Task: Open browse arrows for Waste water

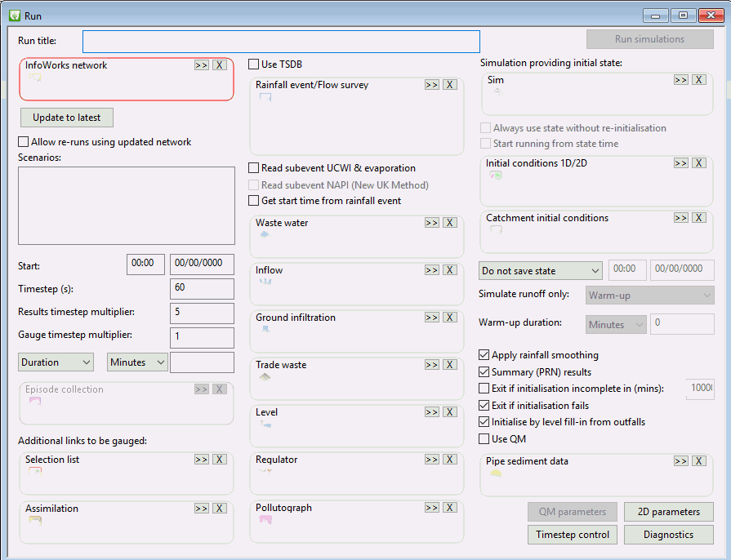Action: [x=432, y=223]
